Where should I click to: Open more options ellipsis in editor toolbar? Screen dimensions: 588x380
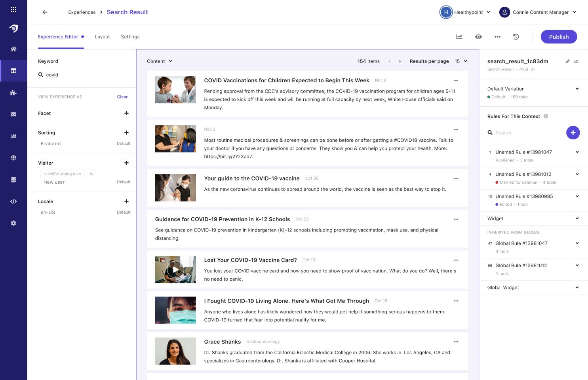(x=497, y=37)
